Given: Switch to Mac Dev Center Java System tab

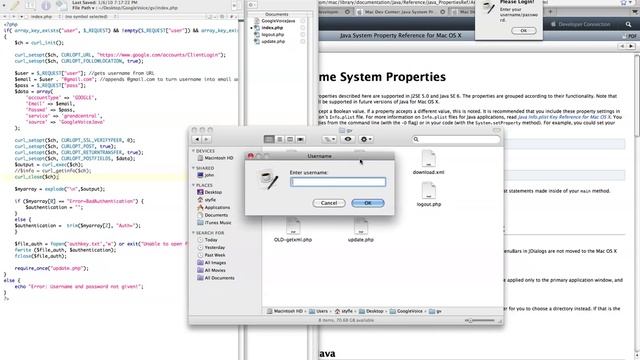Looking at the screenshot, I should click(x=400, y=12).
